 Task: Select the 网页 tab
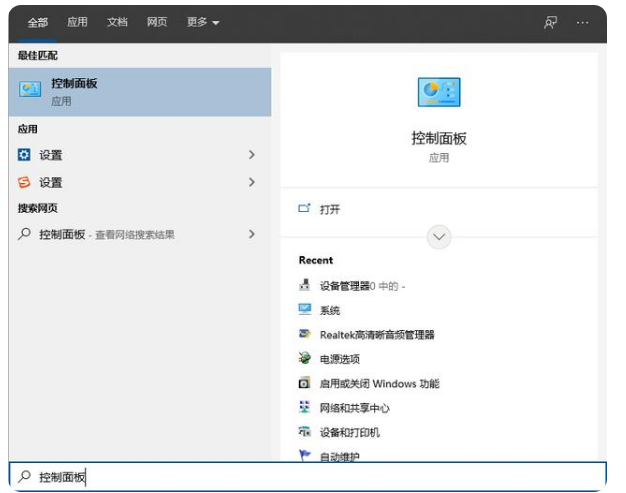157,22
